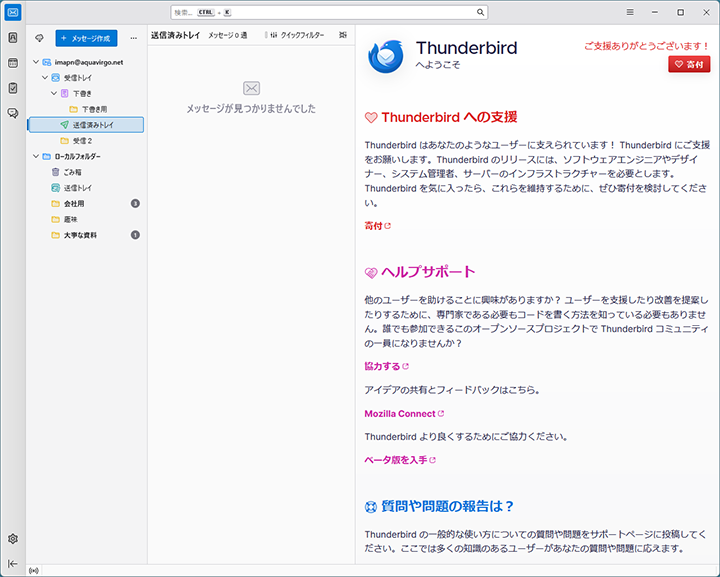Viewport: 720px width, 577px height.
Task: Collapse the imapn@aquavirgo.net account tree
Action: (36, 62)
